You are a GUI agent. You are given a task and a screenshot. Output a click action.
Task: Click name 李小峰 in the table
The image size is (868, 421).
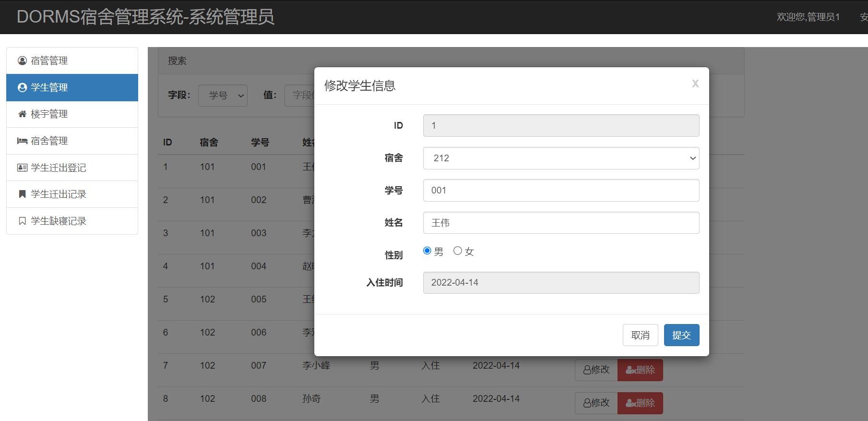pyautogui.click(x=316, y=365)
